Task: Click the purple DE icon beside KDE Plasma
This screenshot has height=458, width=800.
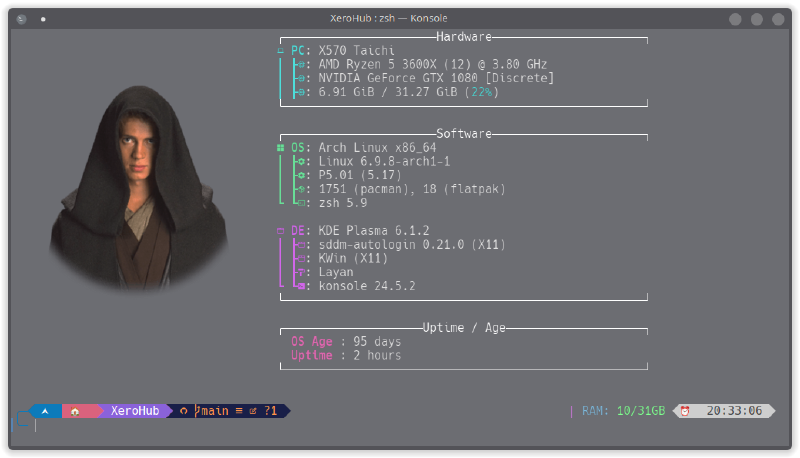Action: (x=281, y=230)
